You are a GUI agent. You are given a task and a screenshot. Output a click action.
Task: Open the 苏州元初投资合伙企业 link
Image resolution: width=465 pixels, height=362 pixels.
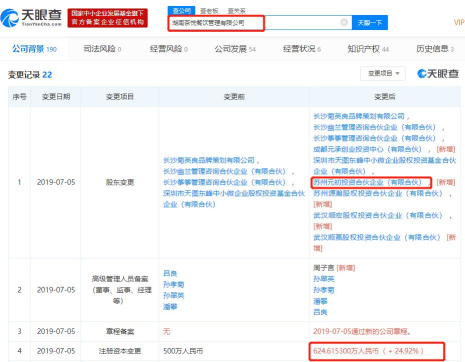(x=367, y=182)
